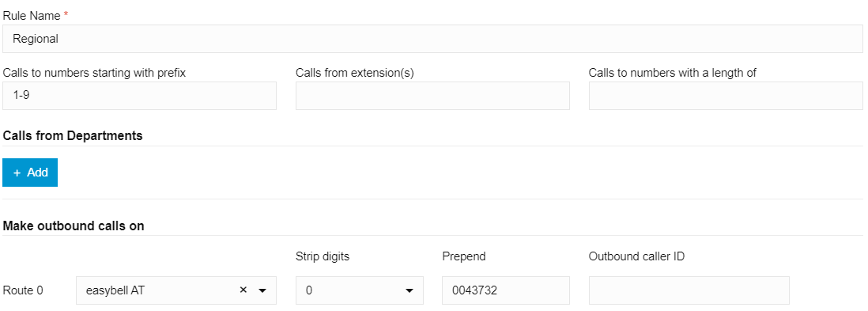Clear the easybell AT route selection
868x311 pixels.
pyautogui.click(x=243, y=290)
